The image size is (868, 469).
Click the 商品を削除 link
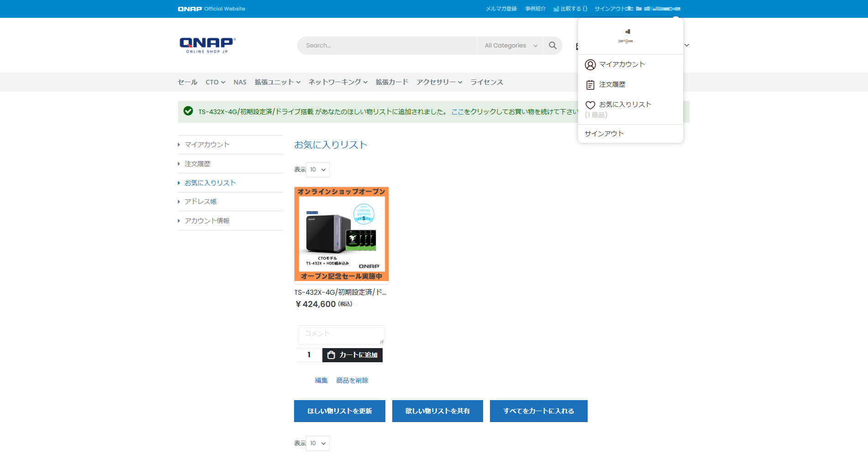click(x=352, y=380)
